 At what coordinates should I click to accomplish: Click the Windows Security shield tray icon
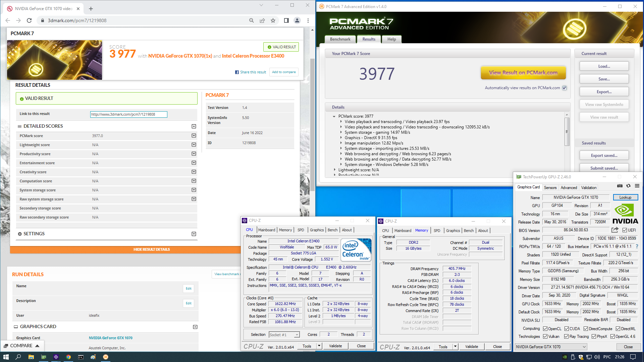pyautogui.click(x=581, y=357)
